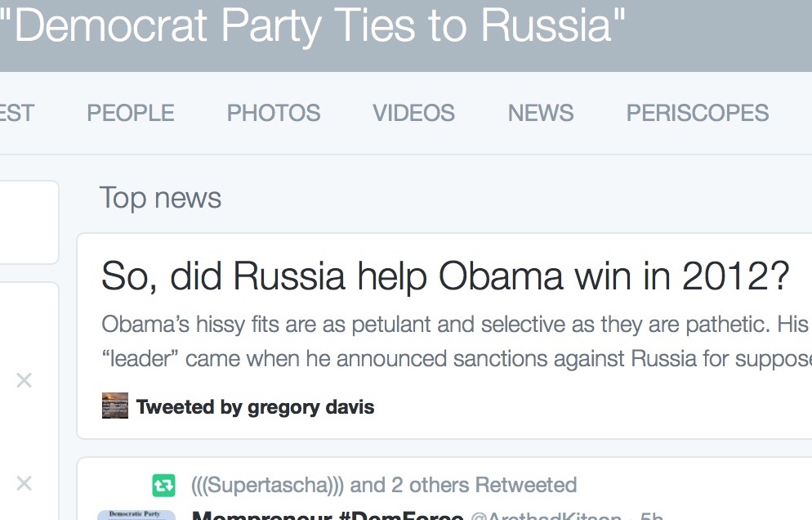This screenshot has width=812, height=520.
Task: Open headline "So, did Russia help Obama win"
Action: coord(445,277)
